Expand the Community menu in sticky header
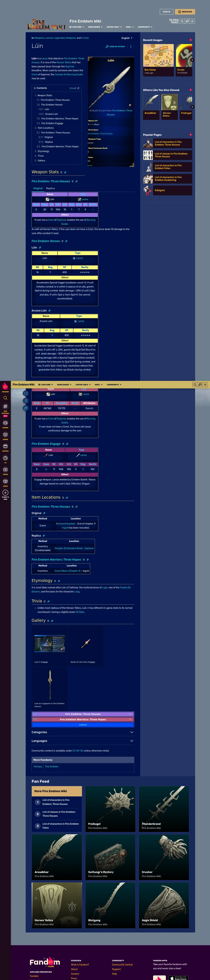The image size is (210, 980). tap(114, 385)
